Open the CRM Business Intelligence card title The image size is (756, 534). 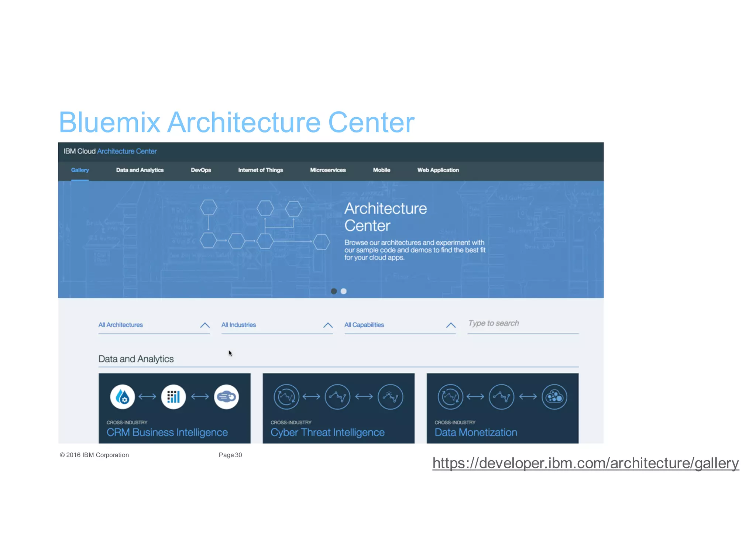[167, 433]
